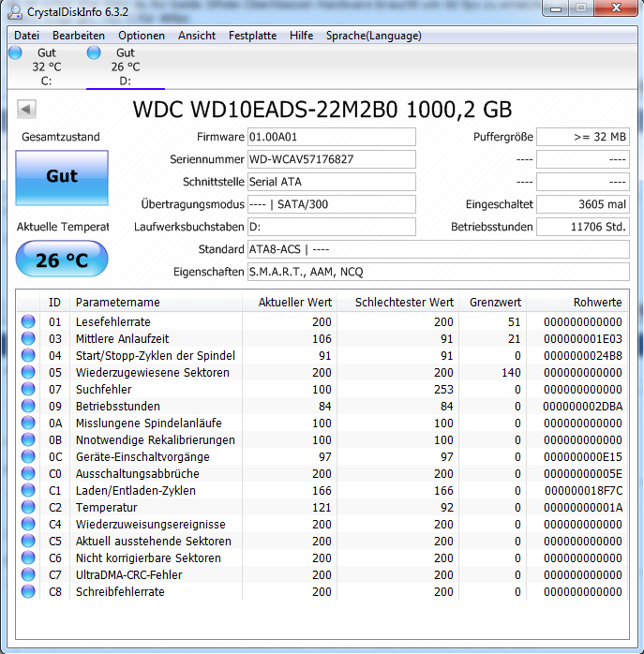The width and height of the screenshot is (644, 654).
Task: Click status orb of Aktuell ausstehende Sektoren row
Action: click(x=28, y=541)
